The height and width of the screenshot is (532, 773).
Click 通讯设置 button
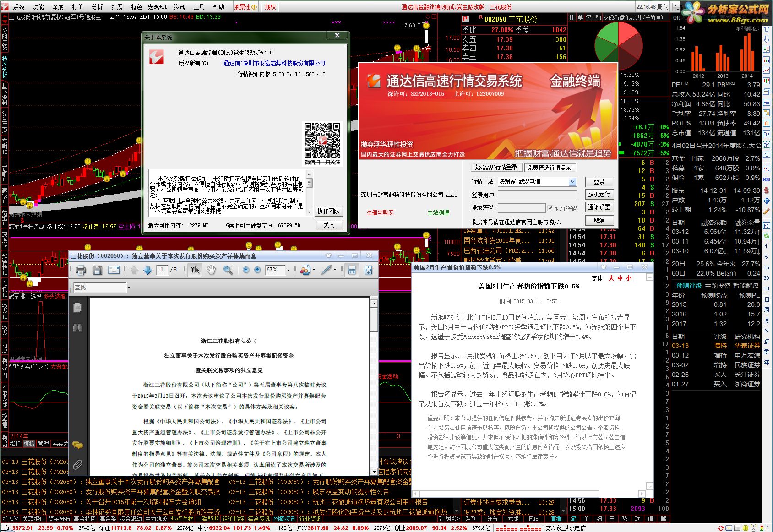click(x=599, y=207)
